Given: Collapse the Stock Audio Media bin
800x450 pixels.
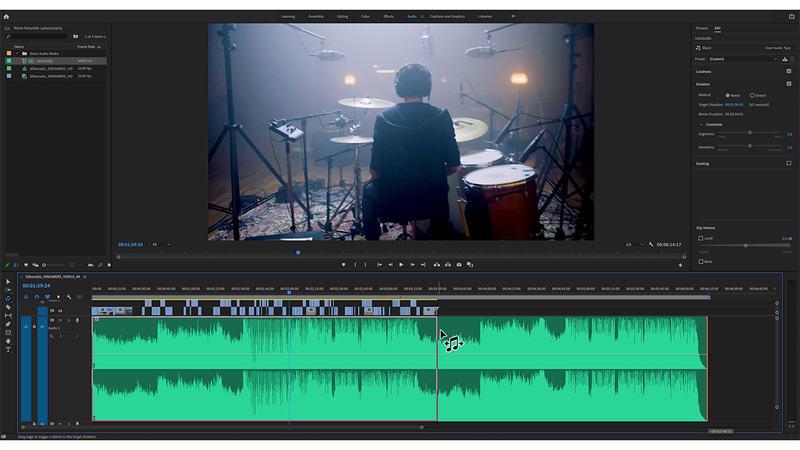Looking at the screenshot, I should click(17, 54).
